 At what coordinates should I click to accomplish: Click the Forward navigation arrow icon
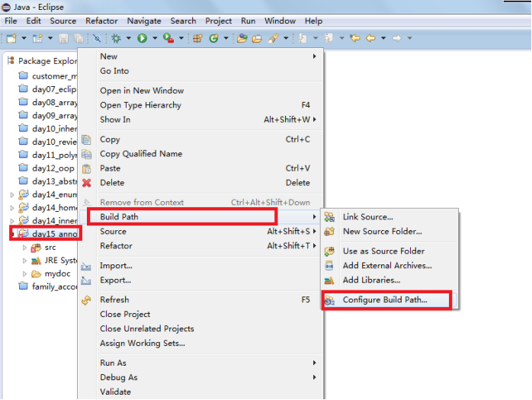[x=396, y=38]
